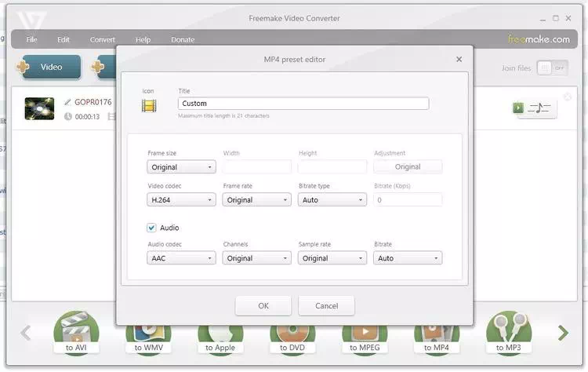
Task: Select the GOPR0176 video thumbnail
Action: (x=39, y=108)
